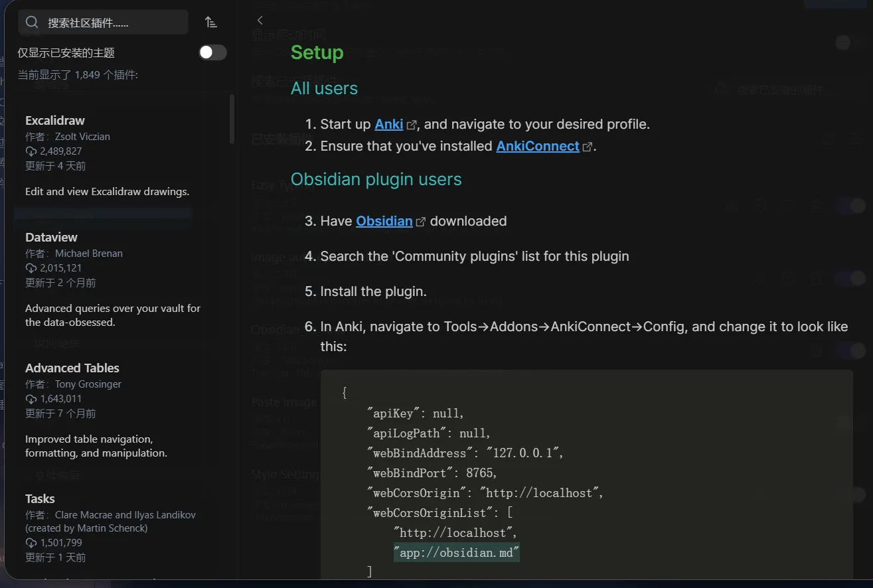
Task: Select the Advanced Tables plugin title
Action: (72, 368)
